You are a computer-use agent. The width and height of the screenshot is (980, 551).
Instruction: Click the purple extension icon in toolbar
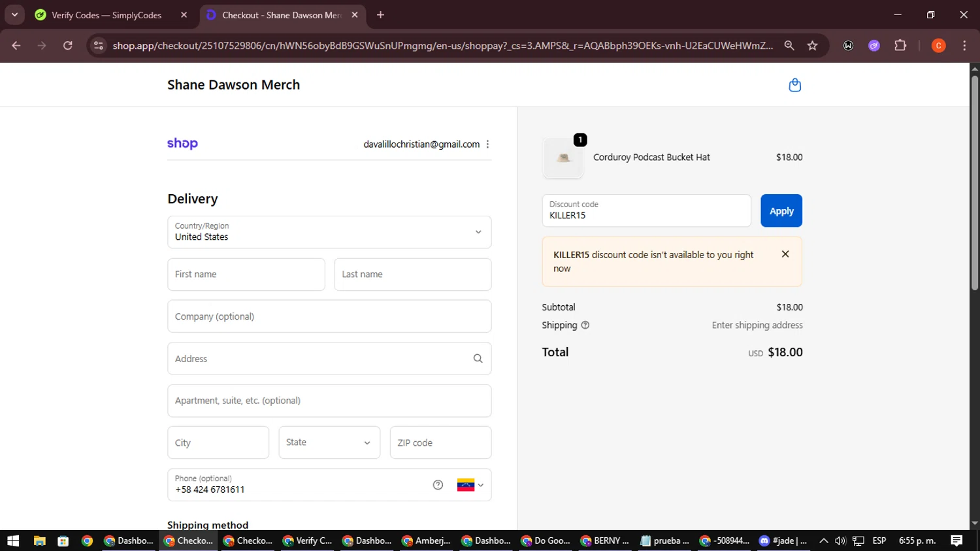pos(874,46)
